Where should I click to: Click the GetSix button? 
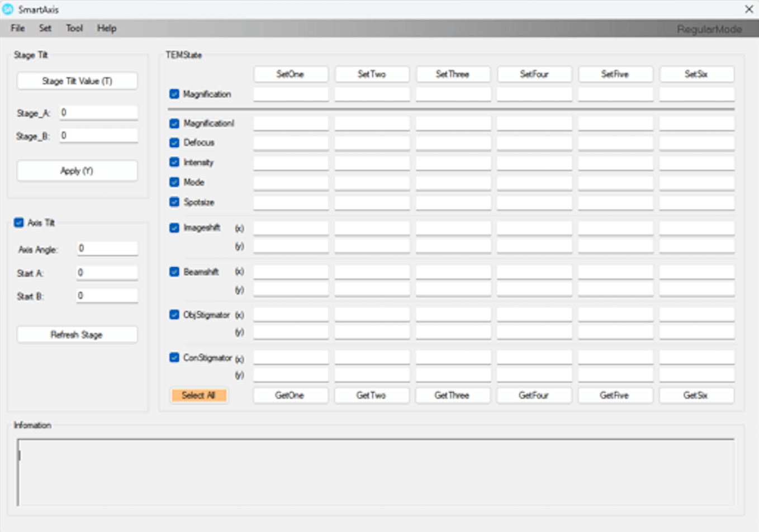pos(696,395)
